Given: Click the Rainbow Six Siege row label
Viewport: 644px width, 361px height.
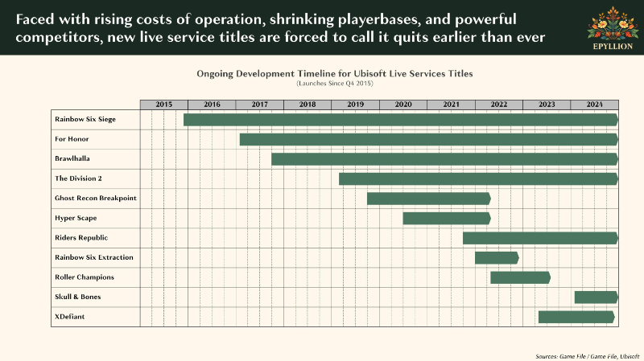Looking at the screenshot, I should point(85,119).
